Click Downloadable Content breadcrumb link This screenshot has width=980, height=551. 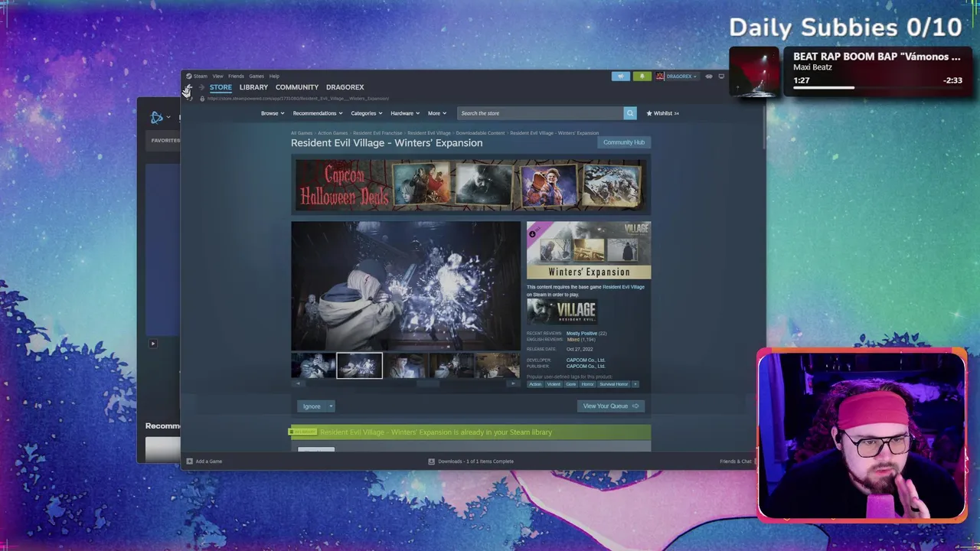(480, 133)
